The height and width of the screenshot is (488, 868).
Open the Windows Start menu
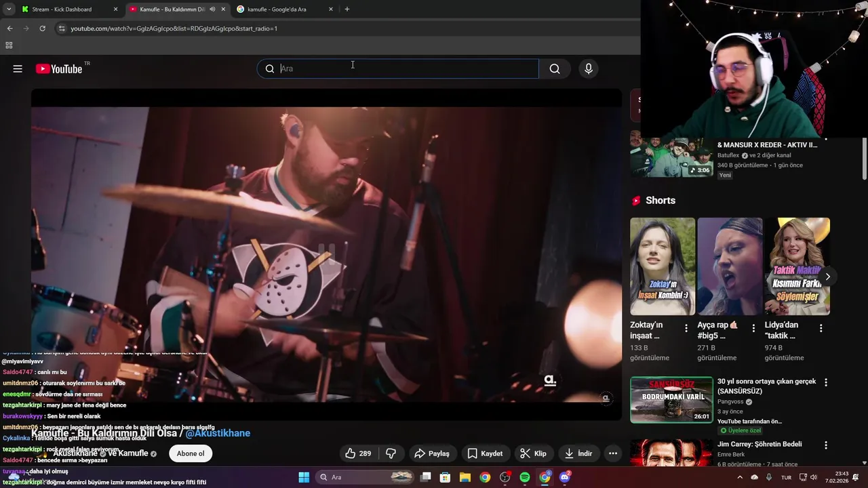[x=304, y=477]
